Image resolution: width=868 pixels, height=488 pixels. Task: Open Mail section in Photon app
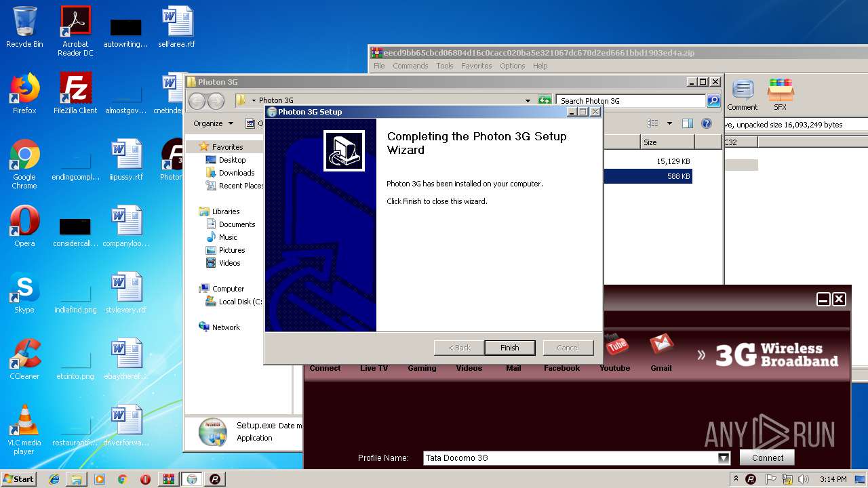513,368
